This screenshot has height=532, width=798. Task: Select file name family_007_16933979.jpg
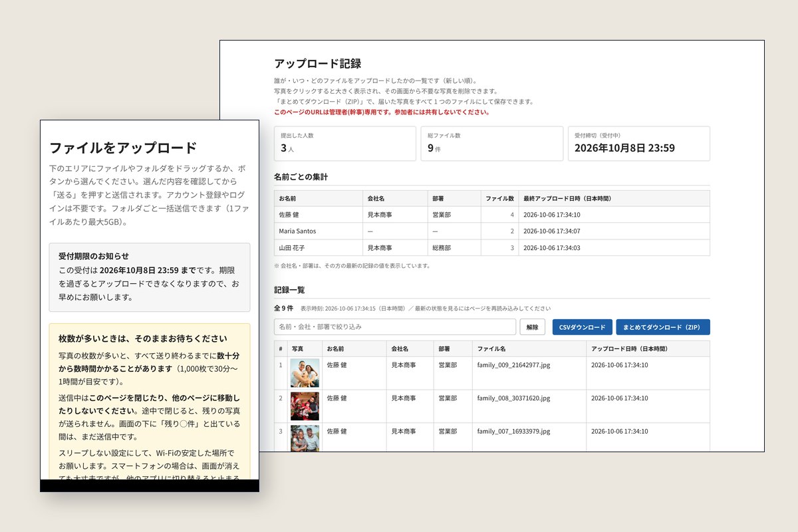[513, 432]
